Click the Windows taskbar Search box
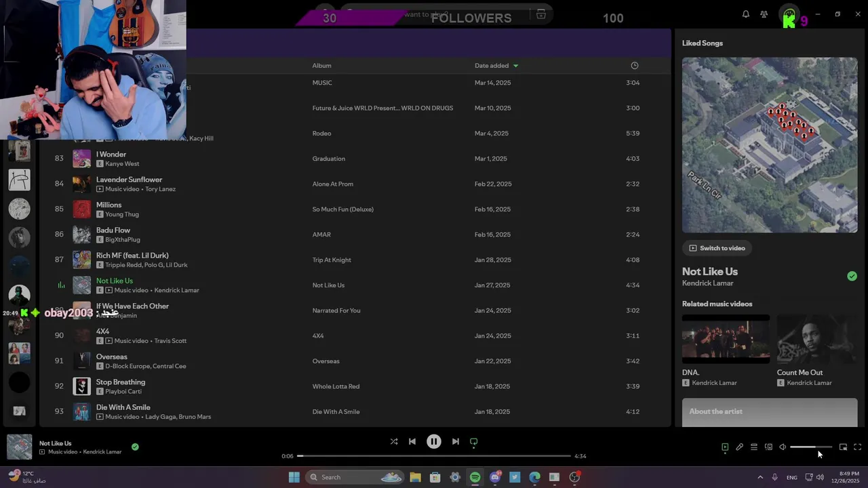 click(355, 477)
